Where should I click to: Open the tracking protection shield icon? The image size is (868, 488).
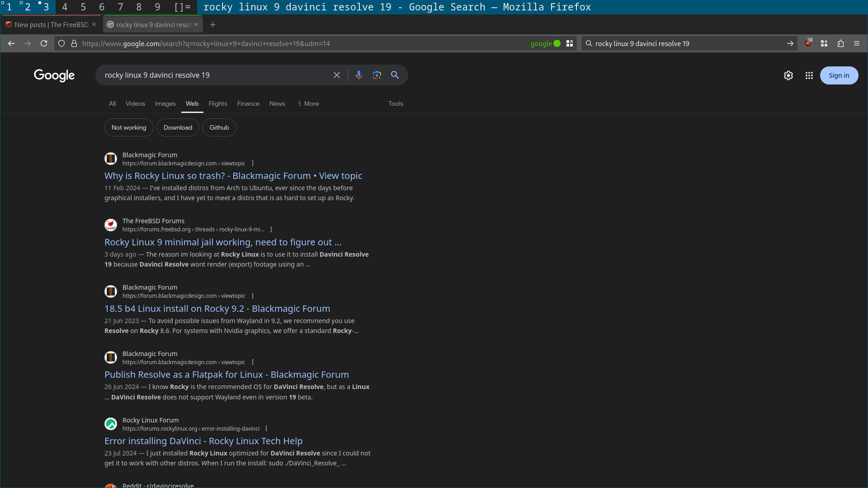coord(61,43)
